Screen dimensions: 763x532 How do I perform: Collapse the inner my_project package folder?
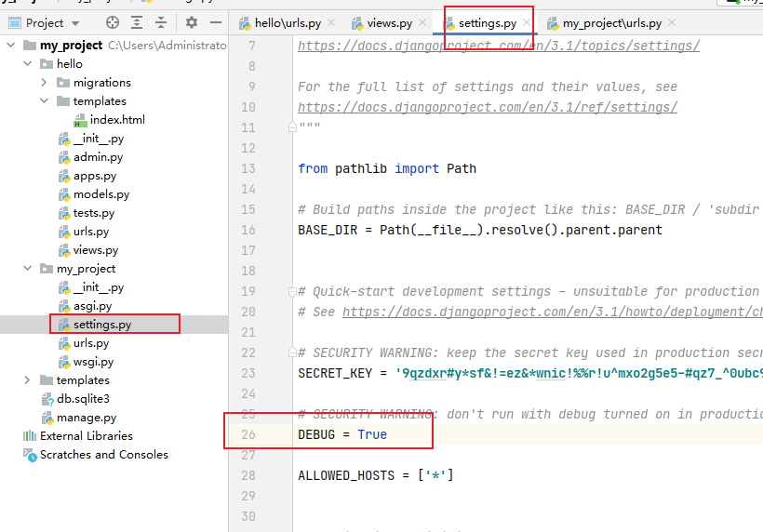(28, 269)
